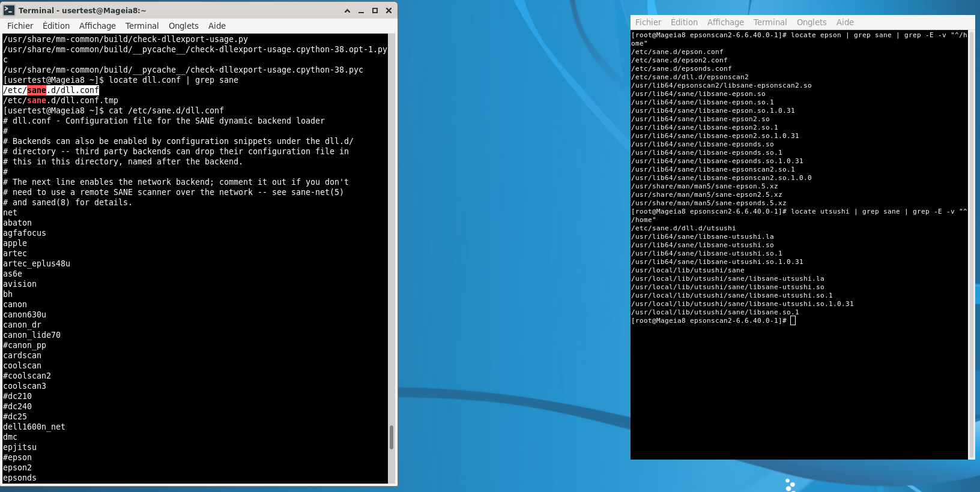980x492 pixels.
Task: Open Affichage menu in left terminal
Action: [x=97, y=26]
